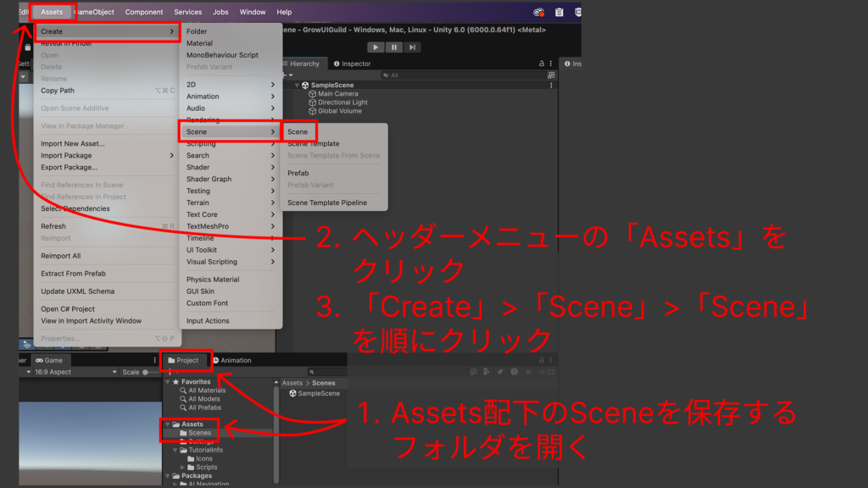Select Global Volume object in Hierarchy

(x=339, y=111)
